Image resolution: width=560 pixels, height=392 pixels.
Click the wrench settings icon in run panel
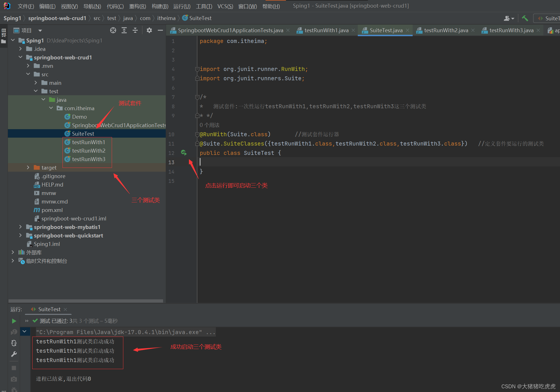coord(14,354)
